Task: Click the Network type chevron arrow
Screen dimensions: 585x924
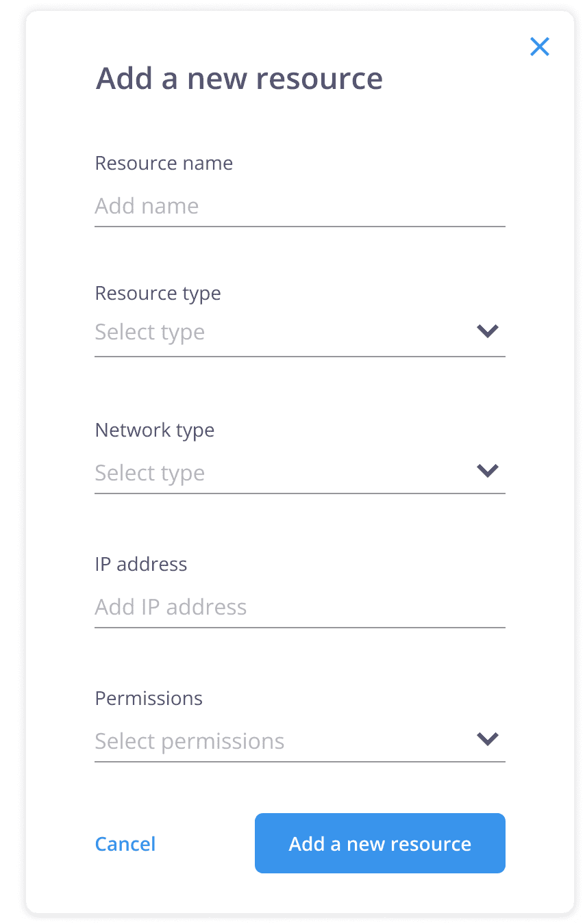Action: (487, 471)
